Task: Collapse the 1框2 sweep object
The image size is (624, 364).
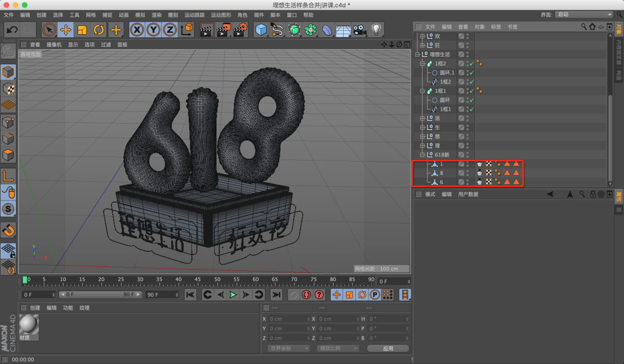Action: pos(422,64)
